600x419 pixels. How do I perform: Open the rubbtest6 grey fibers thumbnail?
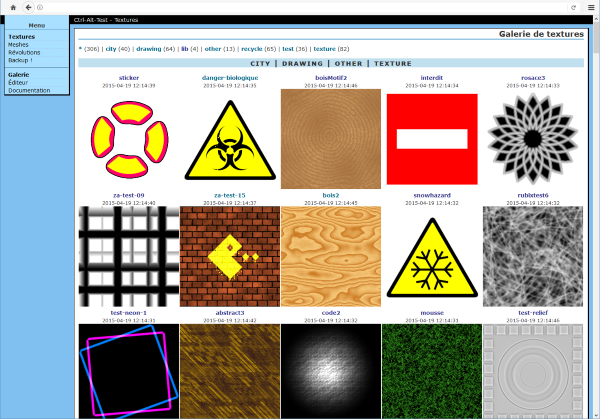click(533, 257)
